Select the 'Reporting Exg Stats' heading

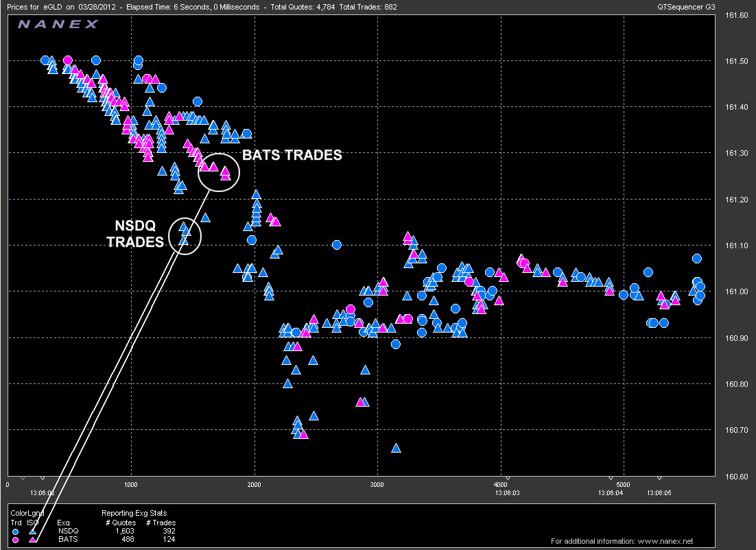[134, 514]
